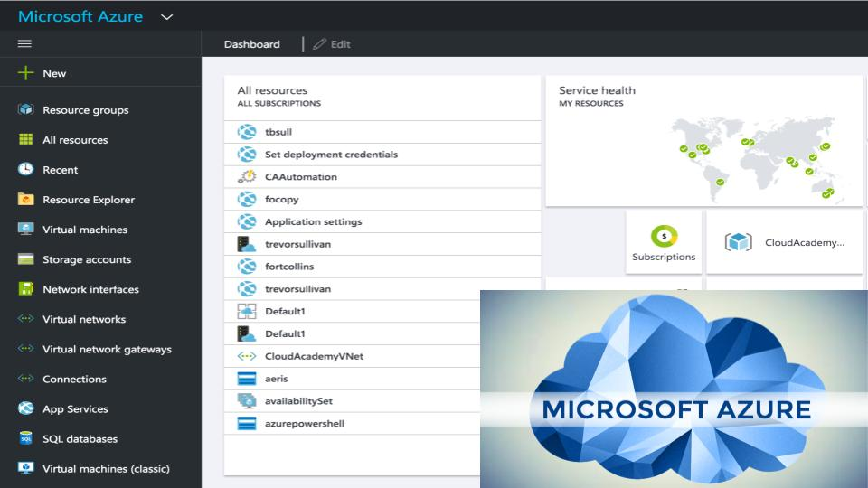Open Resource groups cube icon
This screenshot has height=488, width=868.
click(25, 109)
